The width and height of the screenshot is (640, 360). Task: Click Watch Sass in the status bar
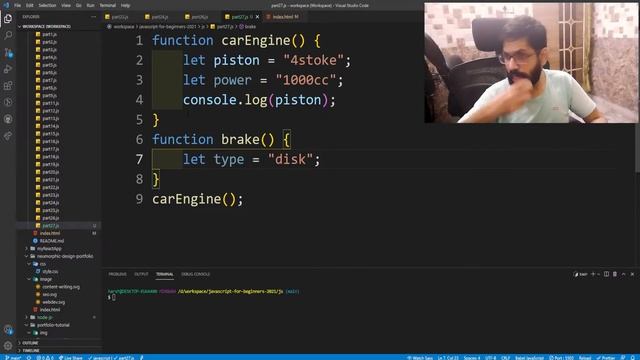click(x=420, y=358)
